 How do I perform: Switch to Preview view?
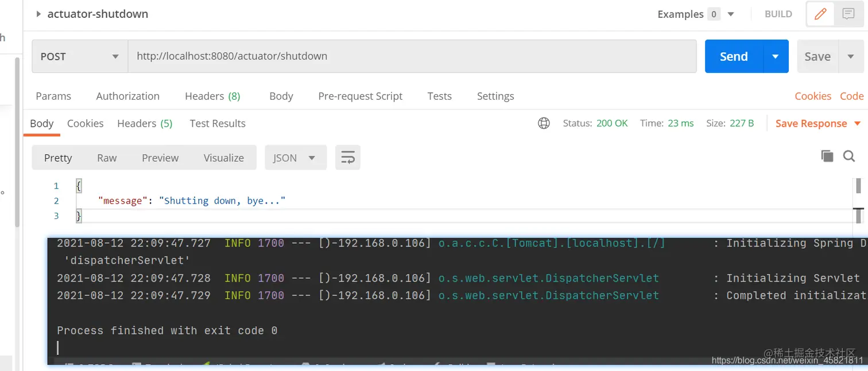[x=160, y=158]
